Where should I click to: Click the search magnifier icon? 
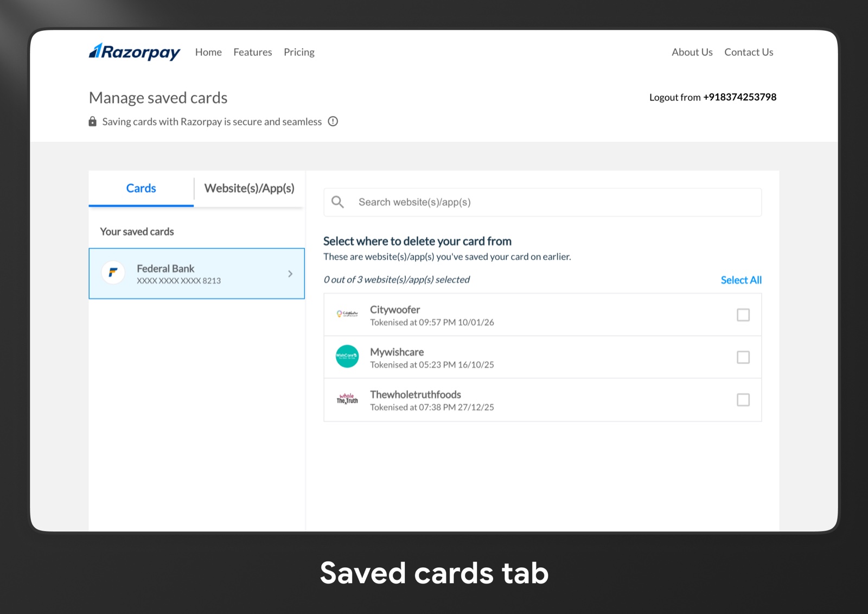[337, 202]
